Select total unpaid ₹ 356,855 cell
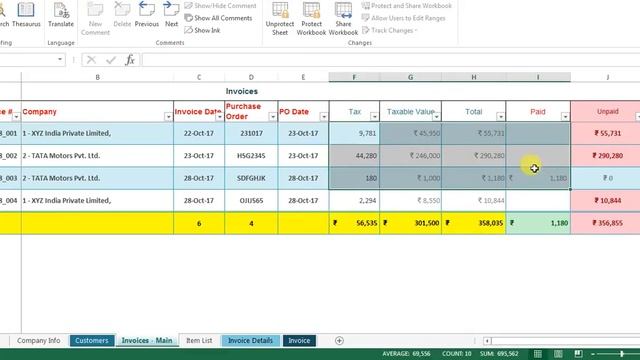The image size is (640, 360). (607, 223)
